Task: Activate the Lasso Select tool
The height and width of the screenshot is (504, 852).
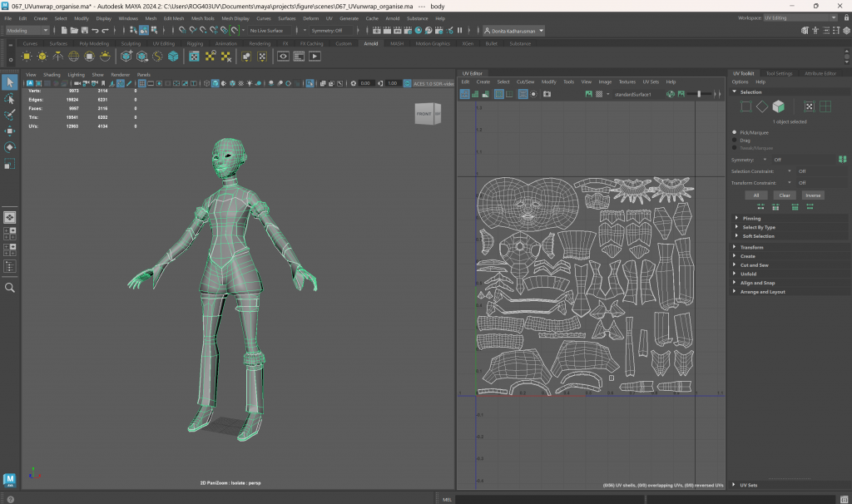Action: click(x=9, y=99)
